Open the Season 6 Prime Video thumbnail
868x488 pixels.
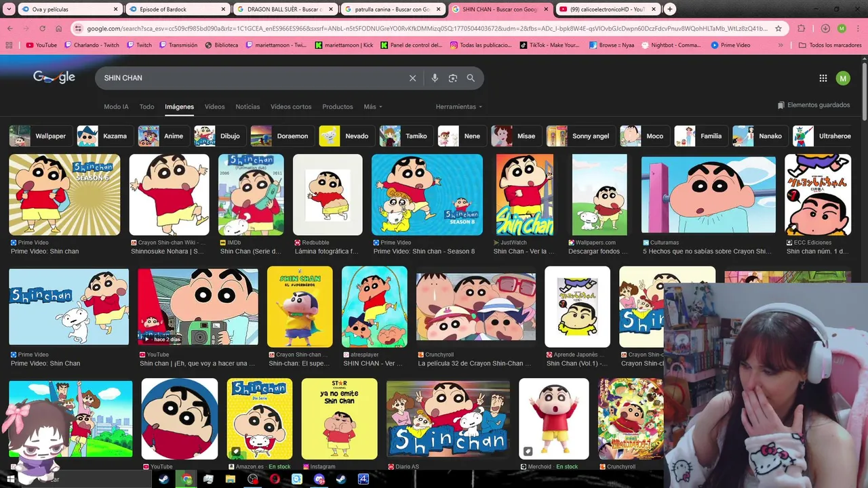pyautogui.click(x=64, y=195)
